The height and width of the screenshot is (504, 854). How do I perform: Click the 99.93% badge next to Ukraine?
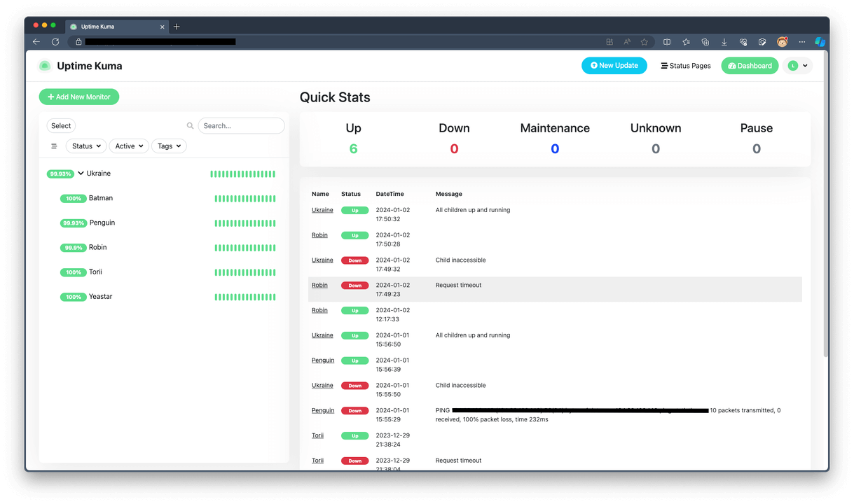click(x=60, y=174)
